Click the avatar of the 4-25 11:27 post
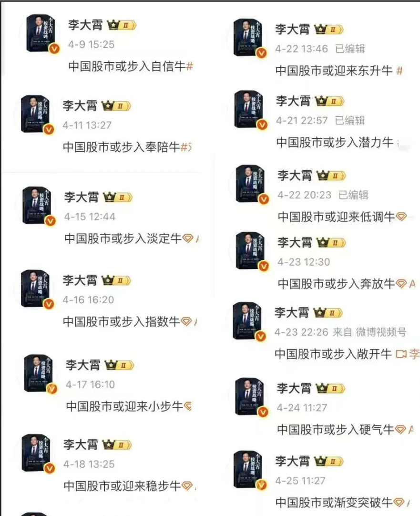 (249, 470)
